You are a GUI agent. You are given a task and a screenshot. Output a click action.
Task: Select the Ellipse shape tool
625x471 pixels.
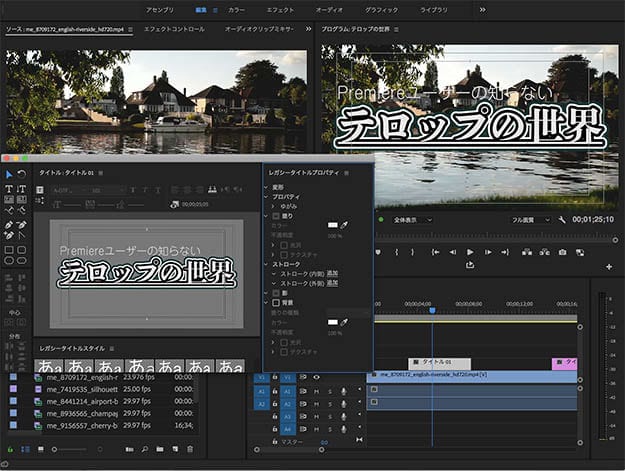click(x=9, y=260)
